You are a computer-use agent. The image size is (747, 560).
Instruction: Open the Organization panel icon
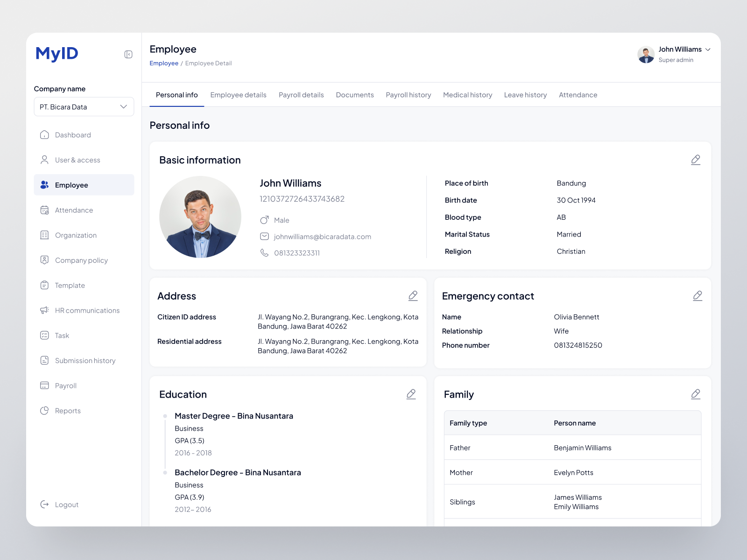point(44,235)
